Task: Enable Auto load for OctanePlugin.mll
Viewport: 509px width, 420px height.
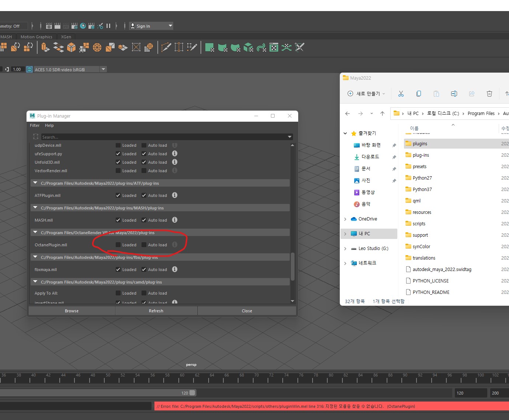Action: point(144,245)
